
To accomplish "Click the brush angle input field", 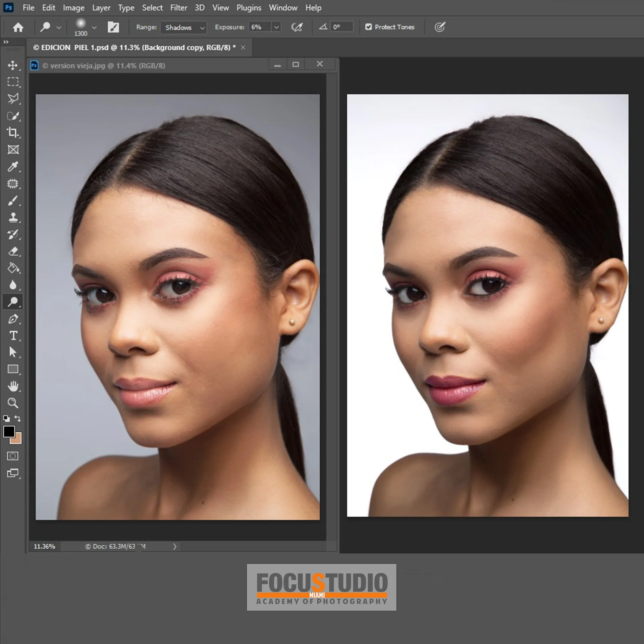I will pyautogui.click(x=341, y=27).
